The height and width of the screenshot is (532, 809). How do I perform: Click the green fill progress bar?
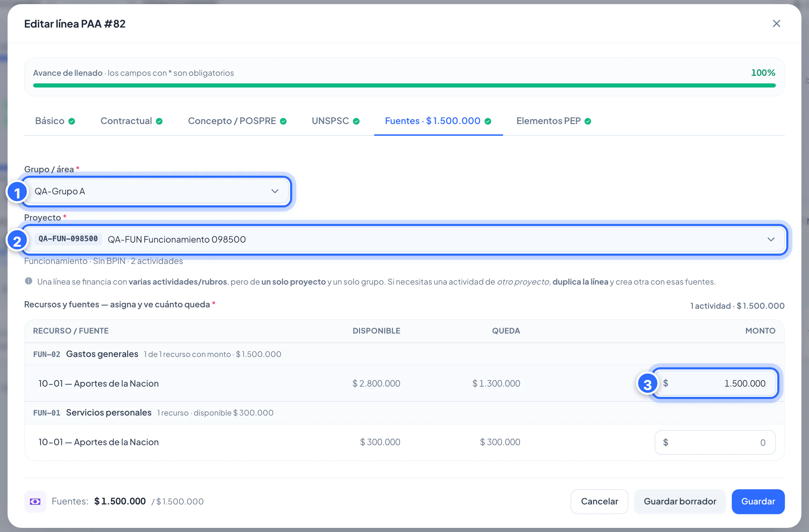pyautogui.click(x=404, y=85)
